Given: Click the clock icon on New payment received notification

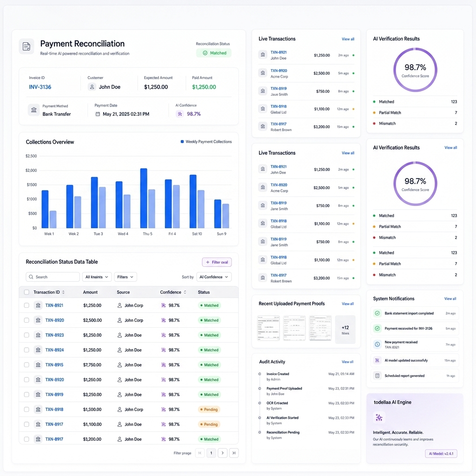Looking at the screenshot, I should (x=377, y=344).
